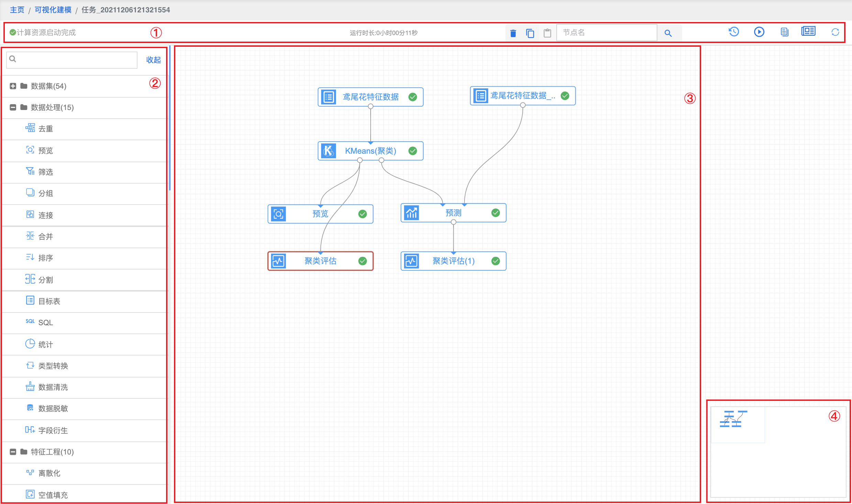Click the copy node icon
Viewport: 852px width, 504px height.
coord(530,33)
